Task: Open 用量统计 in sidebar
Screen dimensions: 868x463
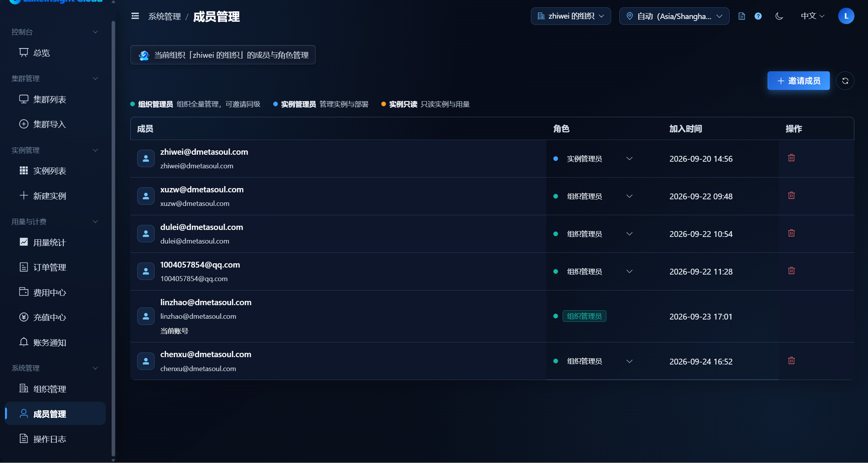Action: [55, 242]
